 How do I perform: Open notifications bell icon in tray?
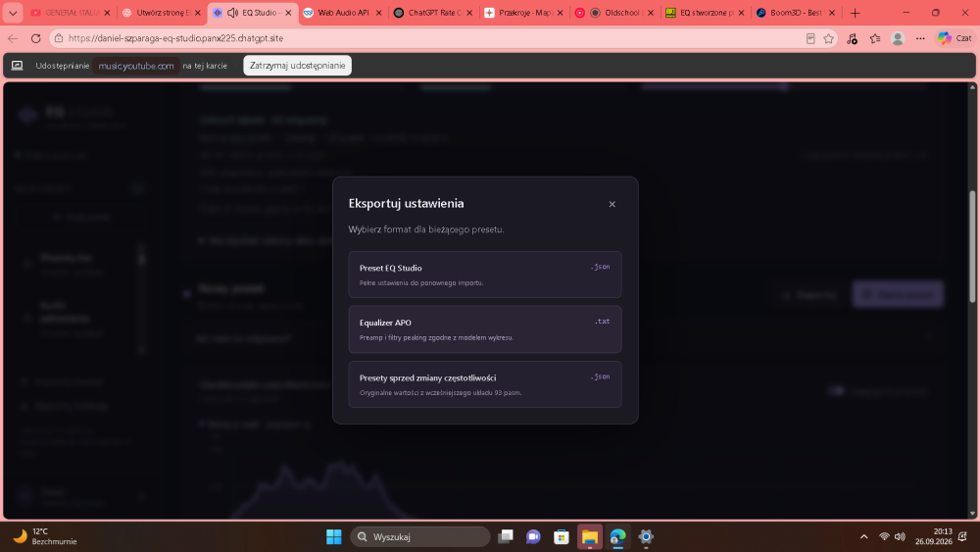coord(962,536)
